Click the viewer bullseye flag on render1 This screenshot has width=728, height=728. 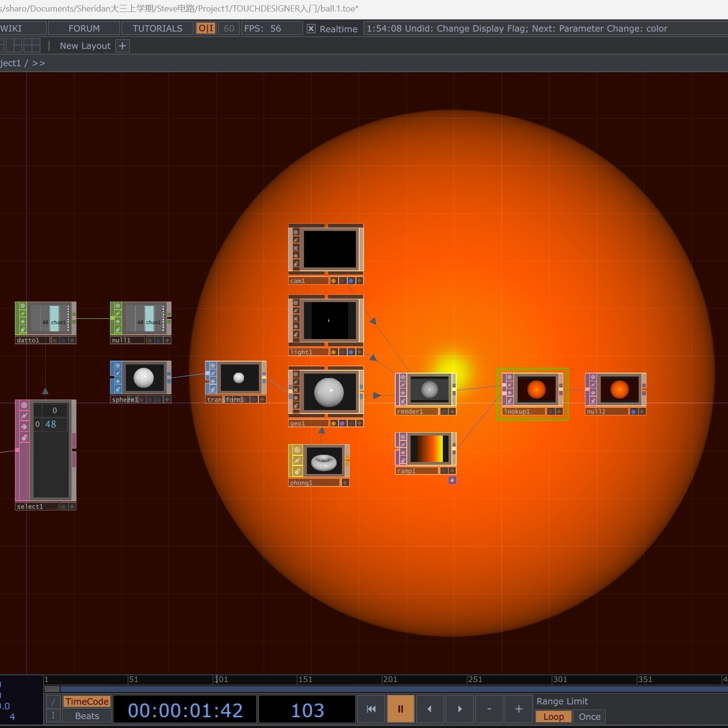point(403,377)
